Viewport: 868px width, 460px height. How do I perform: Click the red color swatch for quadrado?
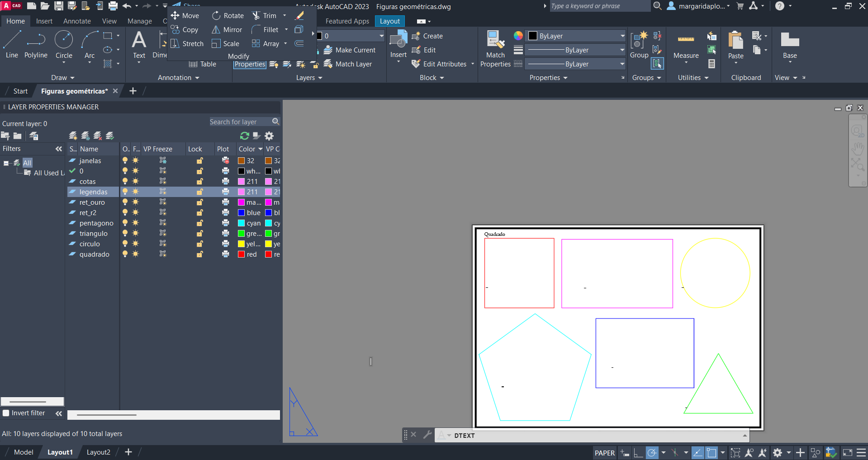(242, 254)
